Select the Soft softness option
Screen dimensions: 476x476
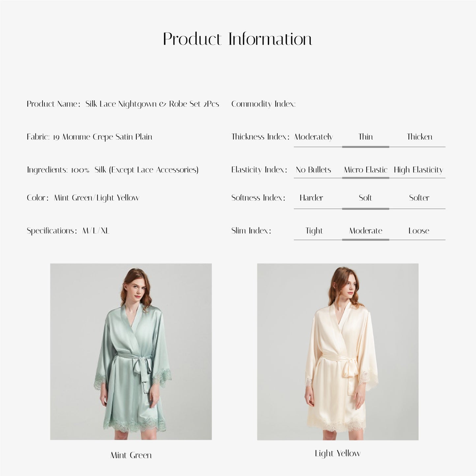point(365,198)
